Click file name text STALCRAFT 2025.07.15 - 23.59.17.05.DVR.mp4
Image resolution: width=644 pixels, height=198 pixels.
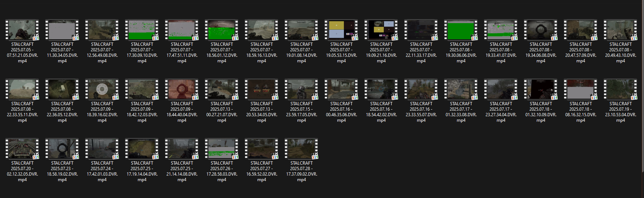[x=302, y=112]
